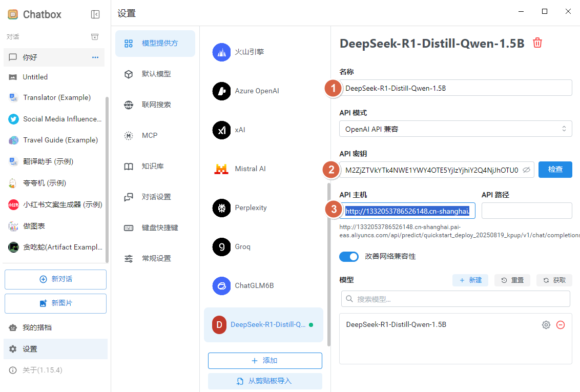Viewport: 580px width, 392px height.
Task: Click the Azure OpenAI provider logo
Action: click(x=221, y=91)
